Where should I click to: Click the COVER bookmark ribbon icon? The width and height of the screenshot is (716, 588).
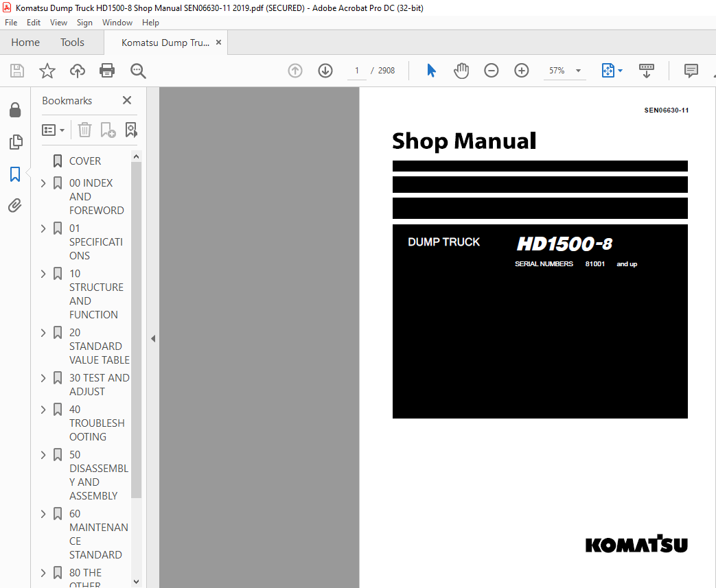58,161
